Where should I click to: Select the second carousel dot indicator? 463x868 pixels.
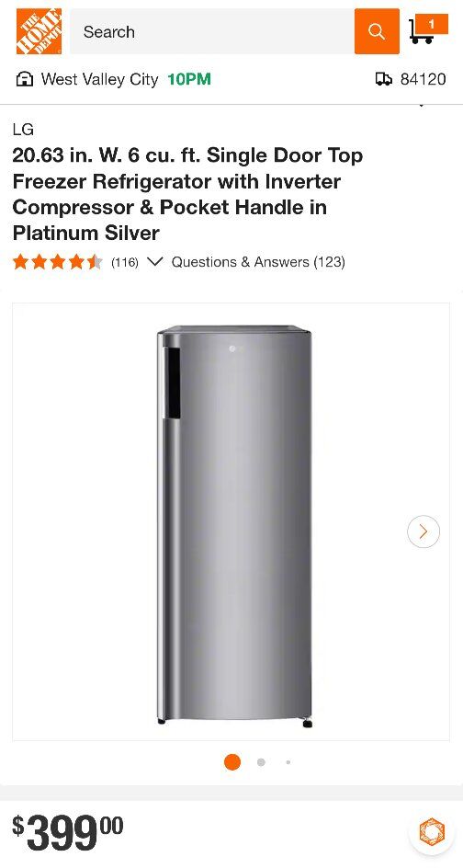(x=261, y=762)
